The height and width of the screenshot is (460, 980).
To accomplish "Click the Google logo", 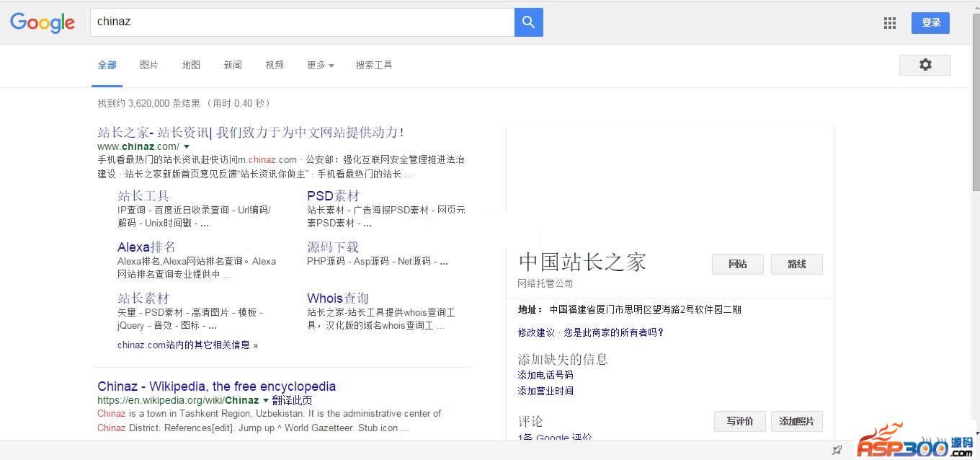I will point(43,22).
